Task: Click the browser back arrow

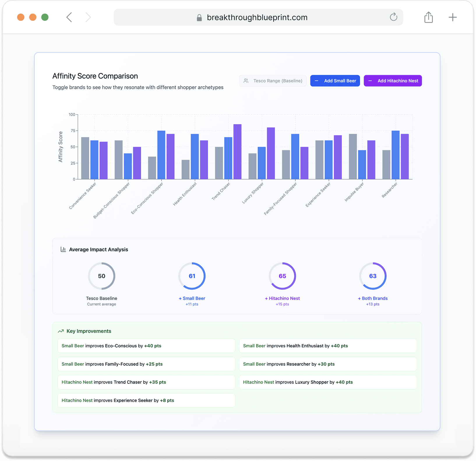Action: 69,17
